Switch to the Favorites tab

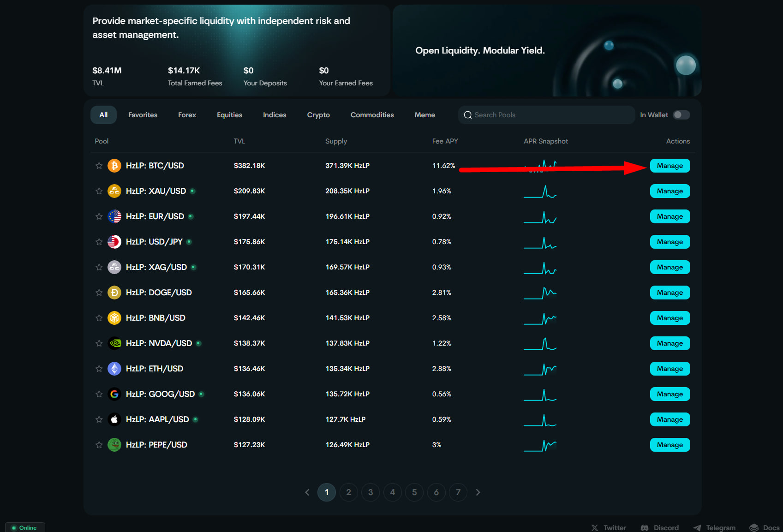(x=143, y=115)
